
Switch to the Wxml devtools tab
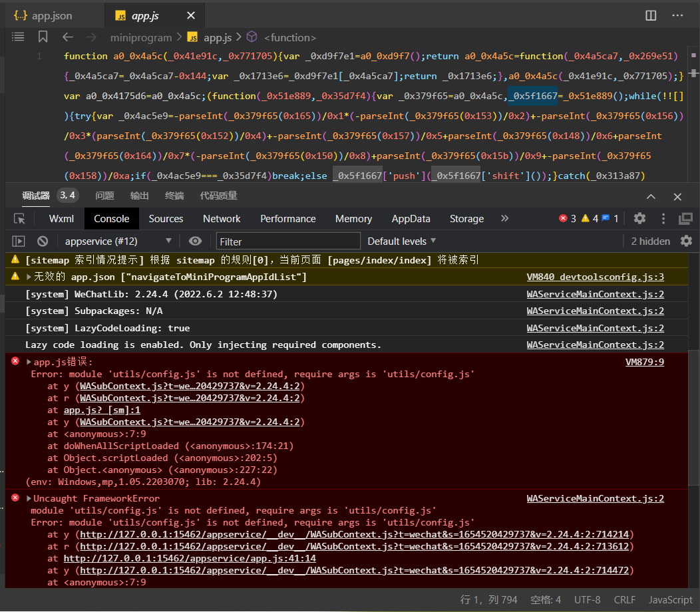point(61,219)
